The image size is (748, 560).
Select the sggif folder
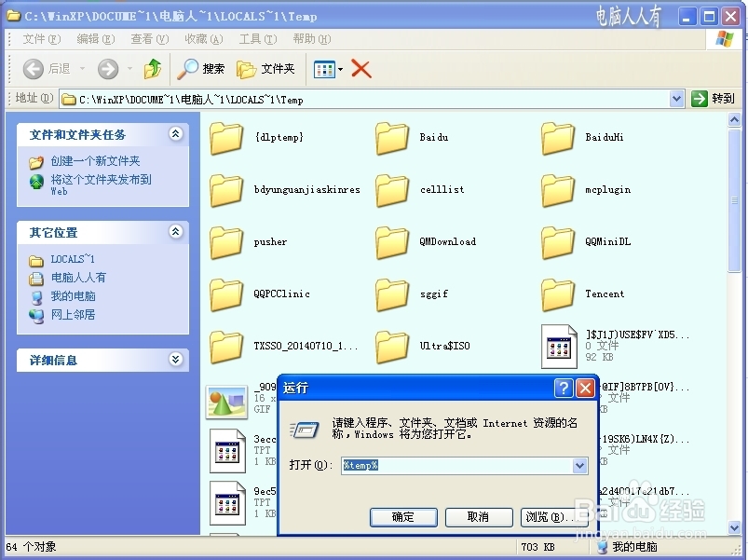coord(412,294)
